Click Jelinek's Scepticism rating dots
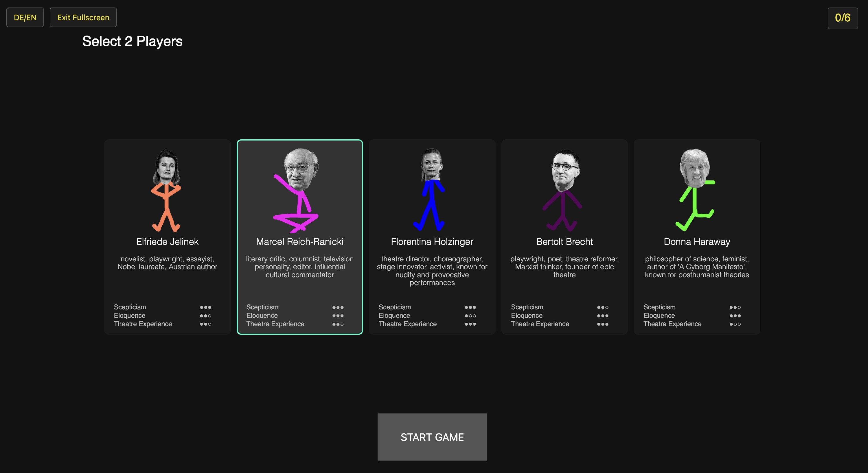 click(x=205, y=307)
